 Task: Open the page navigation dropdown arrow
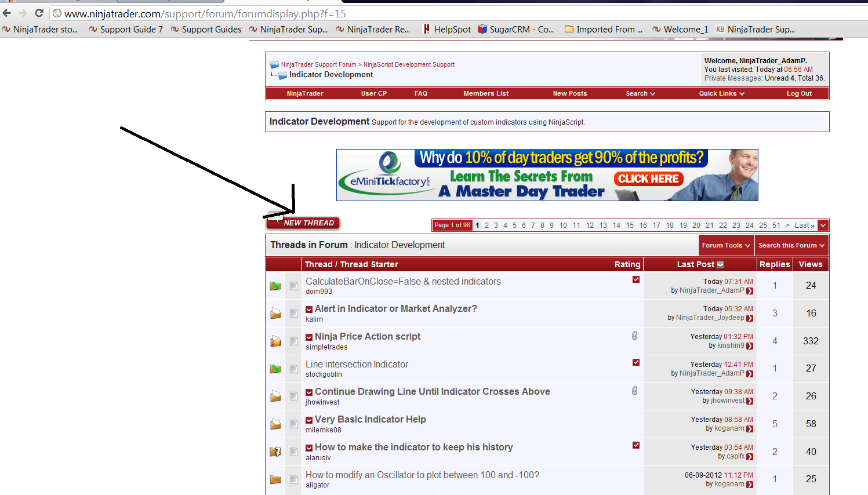click(823, 225)
